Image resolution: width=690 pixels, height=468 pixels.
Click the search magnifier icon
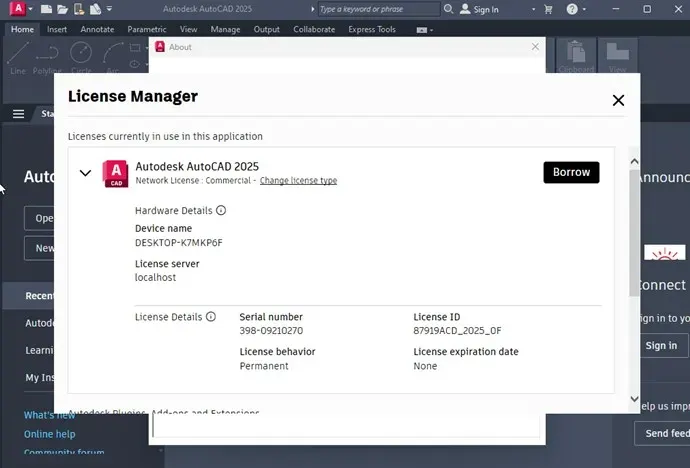(x=448, y=9)
